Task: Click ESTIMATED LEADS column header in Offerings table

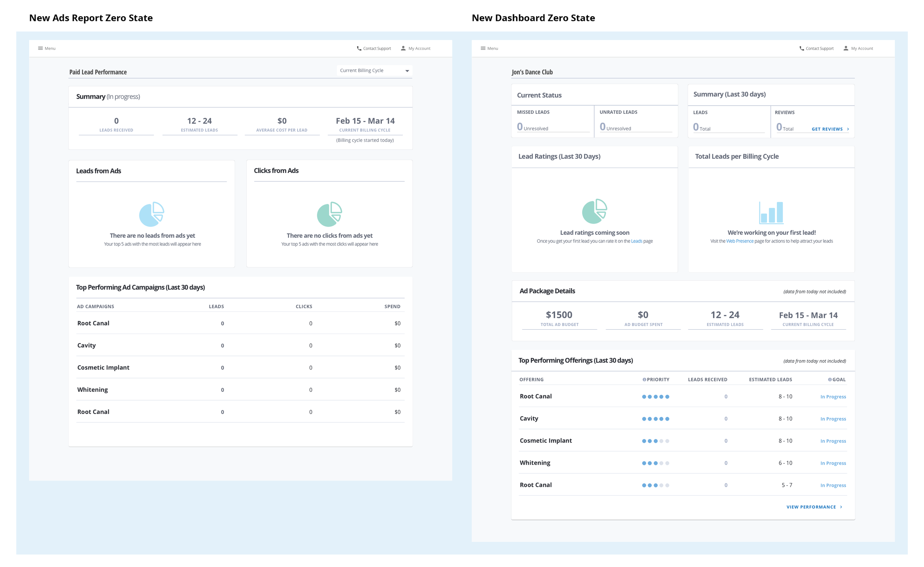Action: point(771,380)
